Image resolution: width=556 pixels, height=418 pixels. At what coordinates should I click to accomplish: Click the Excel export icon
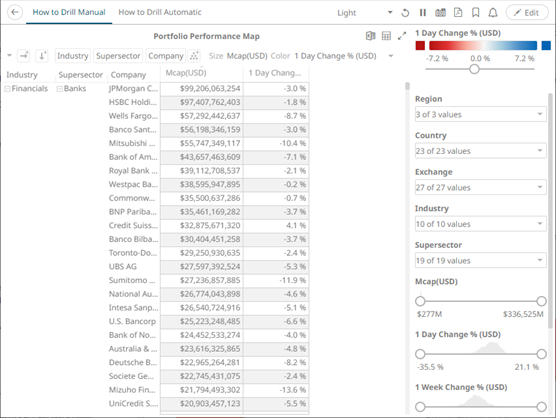click(371, 36)
